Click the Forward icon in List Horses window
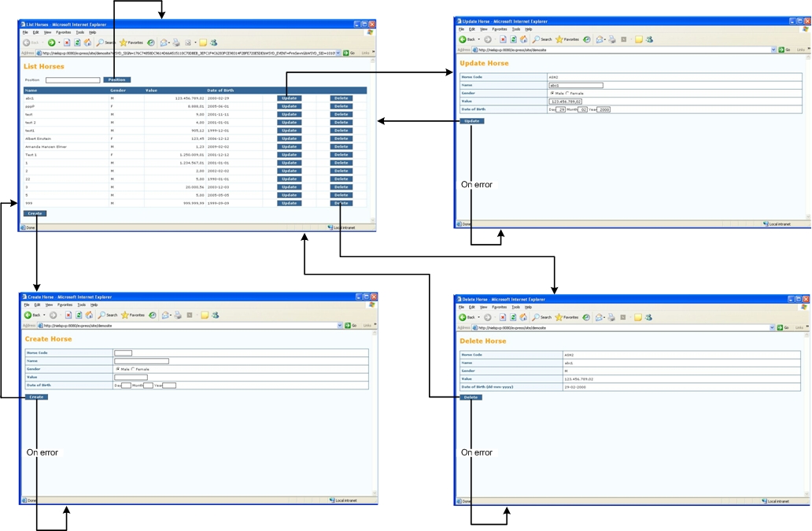812x531 pixels. click(51, 42)
